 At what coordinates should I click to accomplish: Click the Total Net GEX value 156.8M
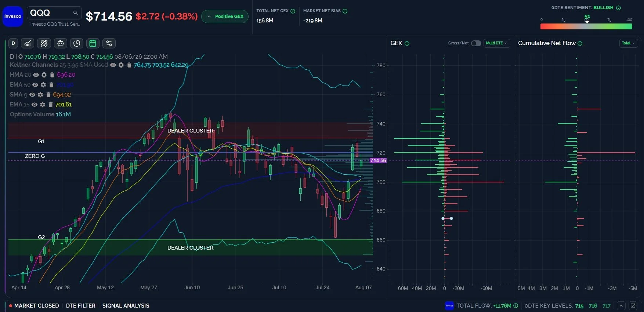(265, 21)
